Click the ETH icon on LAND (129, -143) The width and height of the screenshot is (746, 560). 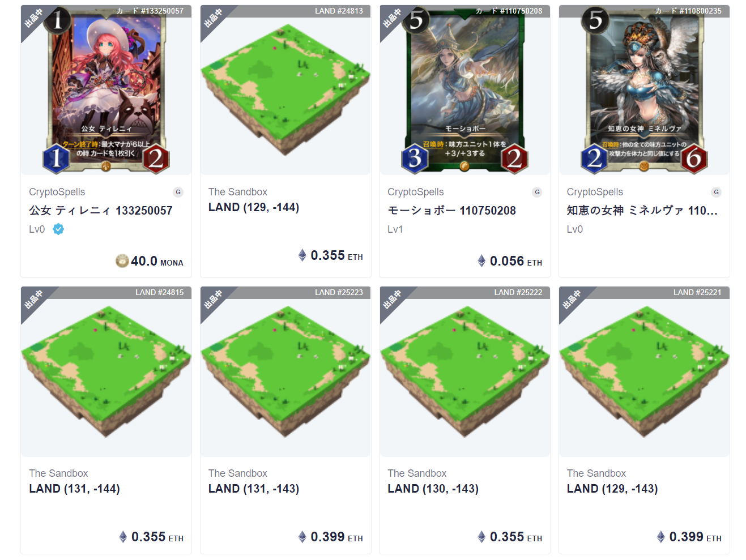661,537
